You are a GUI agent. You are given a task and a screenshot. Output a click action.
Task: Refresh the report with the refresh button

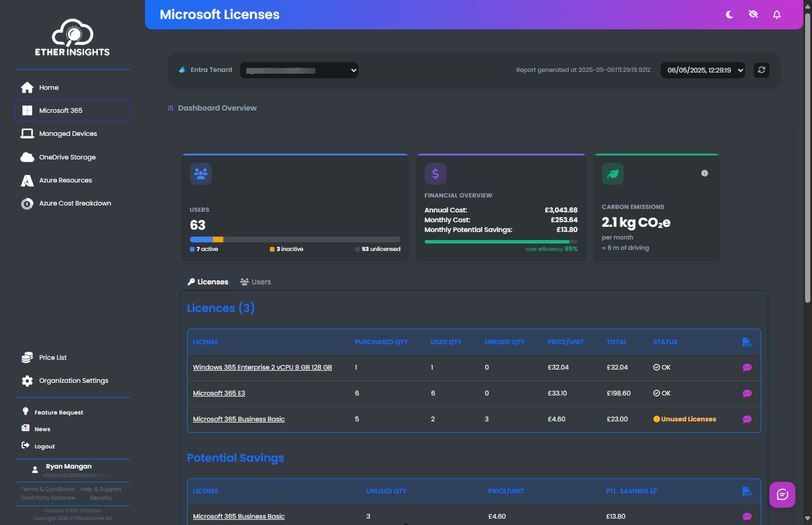click(761, 70)
